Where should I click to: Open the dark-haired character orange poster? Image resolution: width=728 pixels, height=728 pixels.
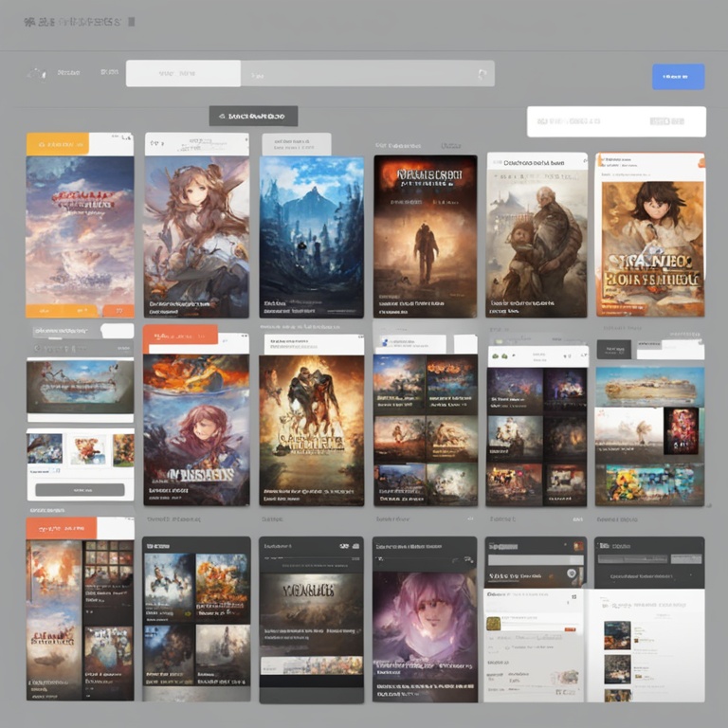coord(652,248)
